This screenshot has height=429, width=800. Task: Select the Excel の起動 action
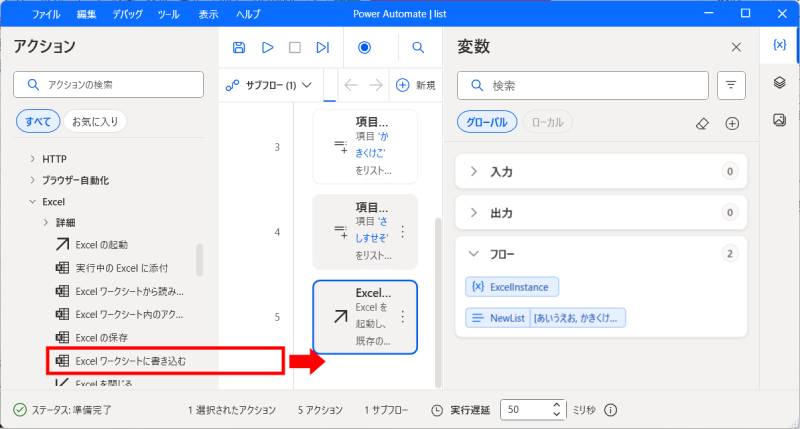click(x=92, y=245)
